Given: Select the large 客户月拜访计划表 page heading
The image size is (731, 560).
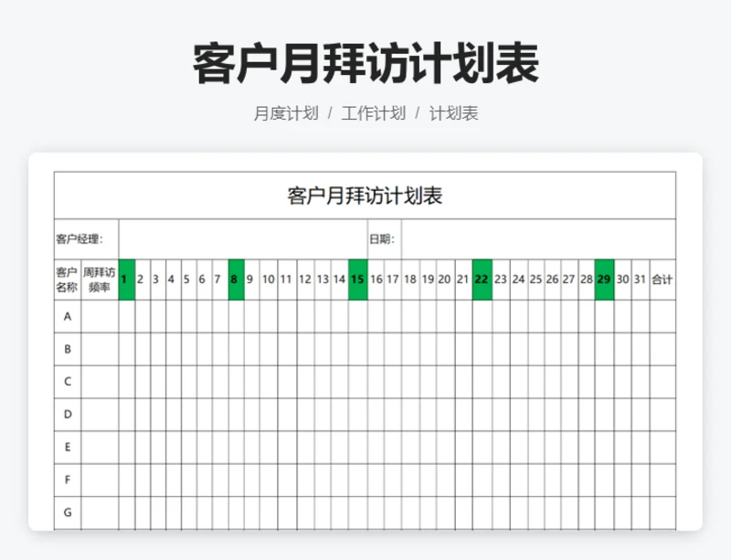Looking at the screenshot, I should tap(366, 63).
